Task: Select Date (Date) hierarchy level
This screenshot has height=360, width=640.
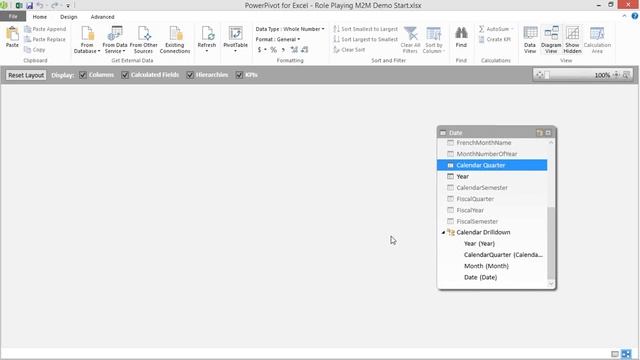Action: [480, 277]
